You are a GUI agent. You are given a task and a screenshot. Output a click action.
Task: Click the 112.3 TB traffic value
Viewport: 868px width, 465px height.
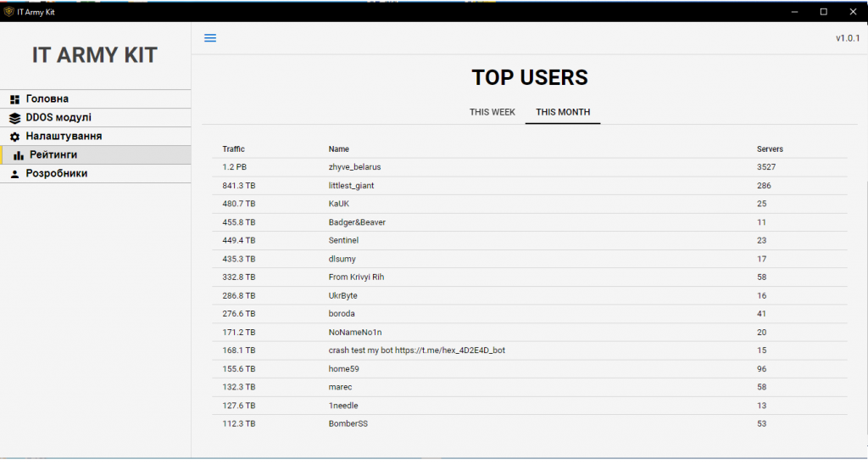tap(239, 423)
